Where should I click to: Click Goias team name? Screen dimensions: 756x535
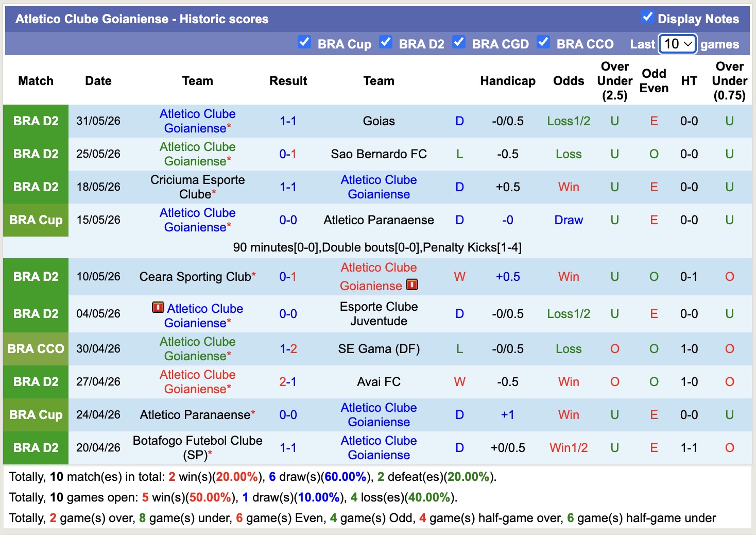(x=379, y=121)
